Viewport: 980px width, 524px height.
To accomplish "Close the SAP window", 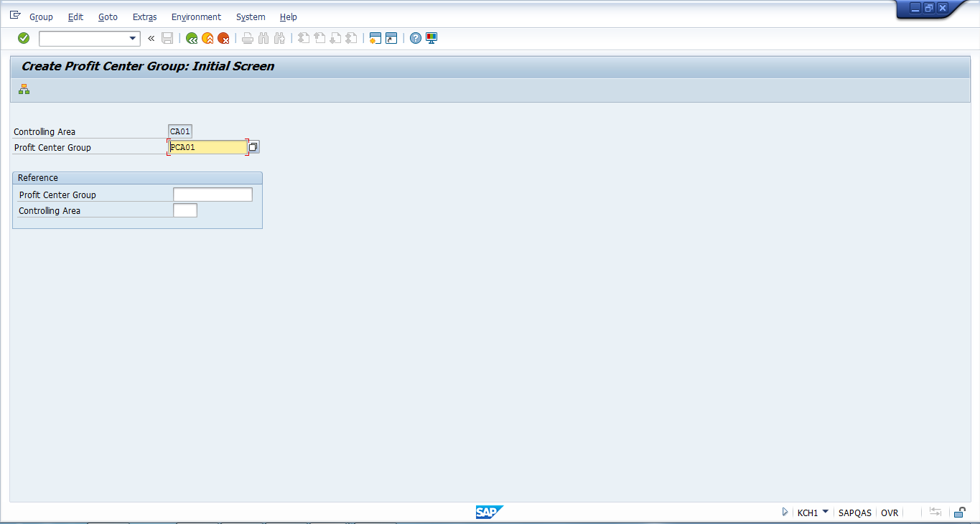I will coord(943,8).
